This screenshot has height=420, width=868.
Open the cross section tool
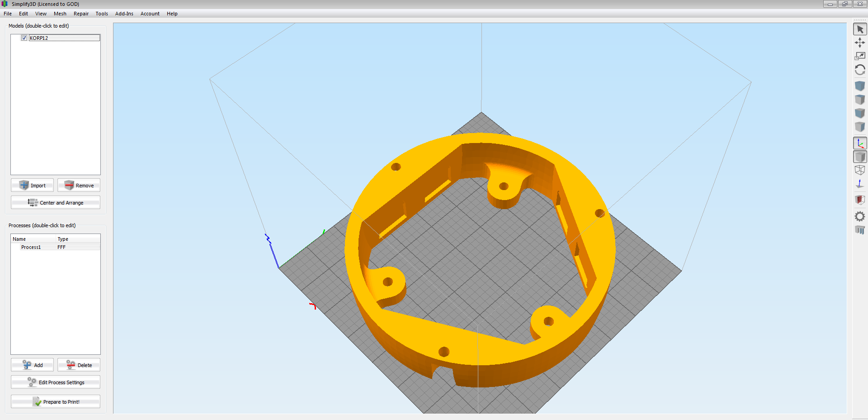point(860,200)
